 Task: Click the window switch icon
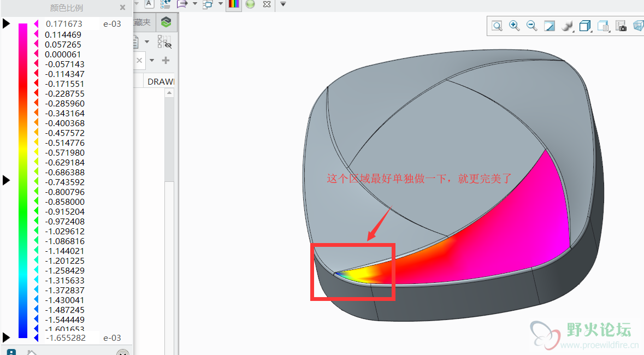(x=208, y=4)
